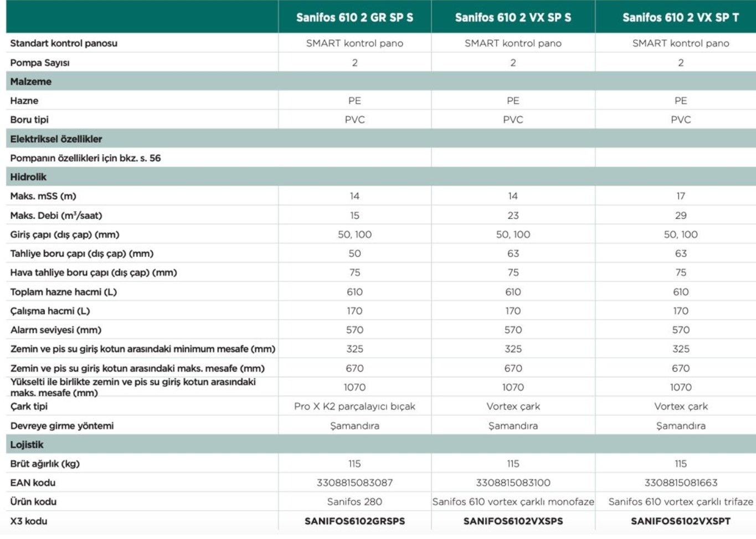Click X3 code 'SANIFOS6102VXSPS'
Image resolution: width=756 pixels, height=539 pixels.
[513, 521]
